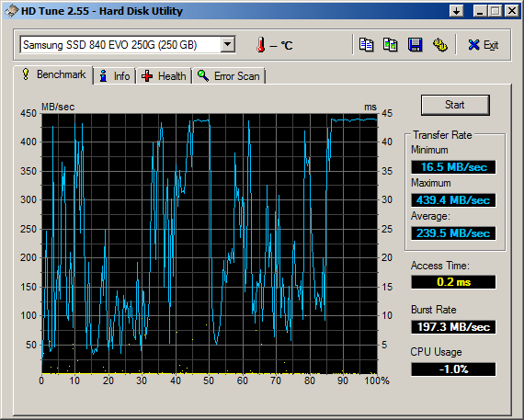The image size is (524, 420).
Task: Click the access time value 0.2 ms
Action: click(453, 282)
